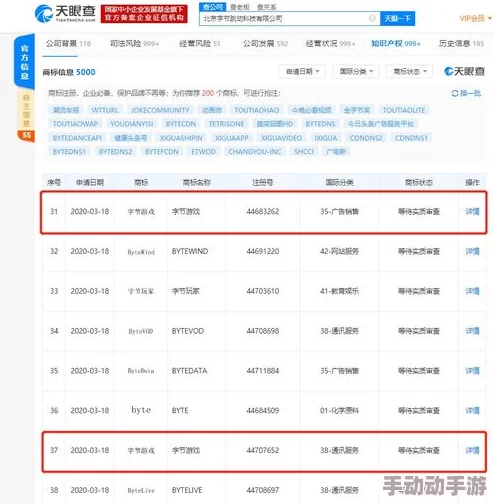Click the XIGUAVIDEO trademark tag
Viewport: 493px width, 504px height.
(x=281, y=138)
